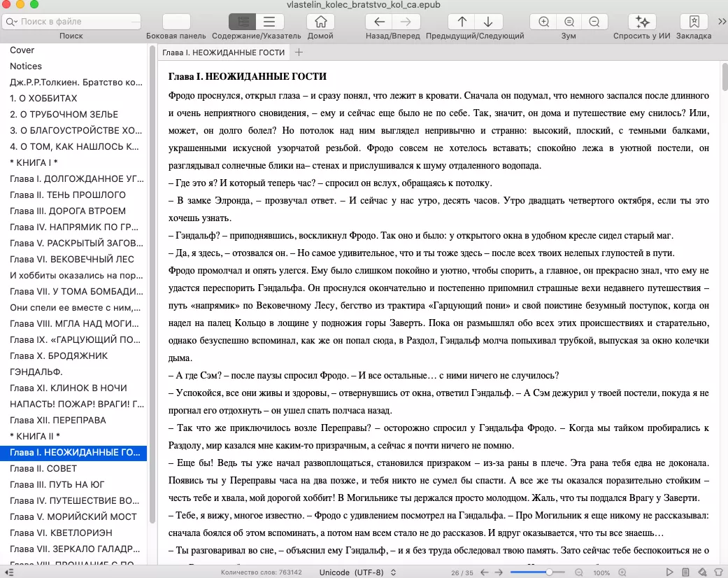The image size is (728, 578).
Task: Add a bookmark
Action: point(694,22)
